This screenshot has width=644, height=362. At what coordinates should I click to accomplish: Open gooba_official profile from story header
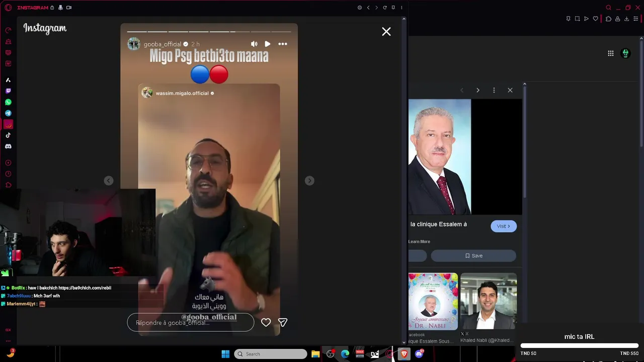coord(163,44)
